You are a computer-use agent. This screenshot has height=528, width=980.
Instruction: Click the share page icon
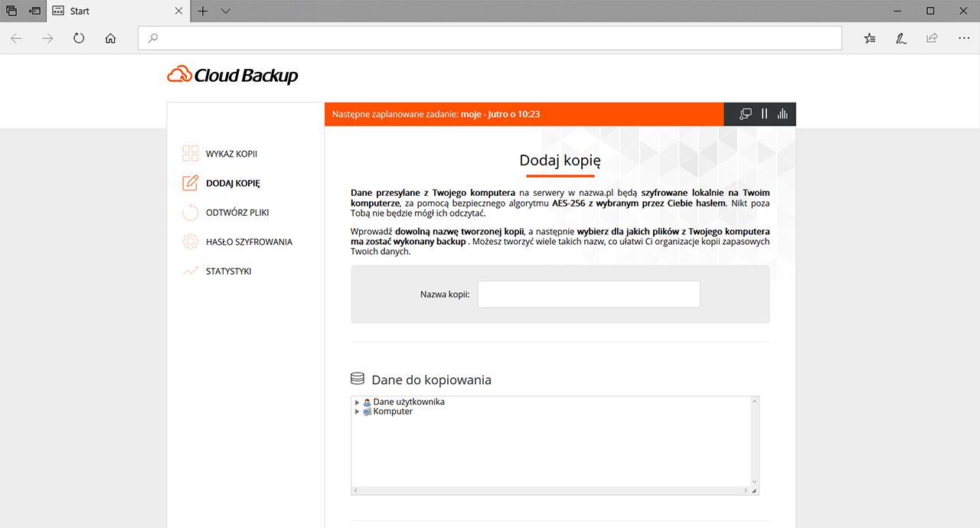932,38
